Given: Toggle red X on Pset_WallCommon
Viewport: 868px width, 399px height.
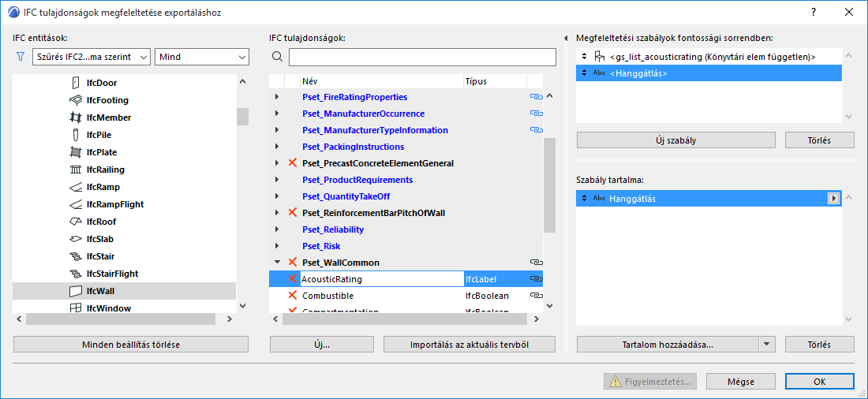Looking at the screenshot, I should tap(293, 263).
